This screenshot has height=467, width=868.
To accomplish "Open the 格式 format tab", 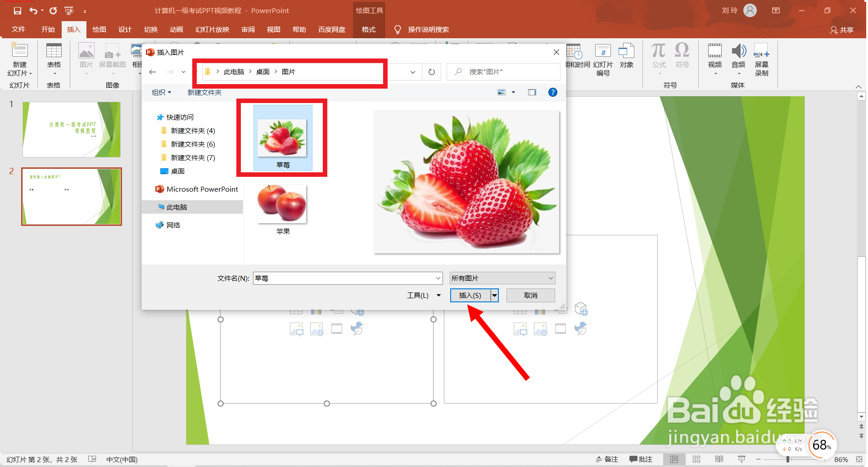I will click(369, 29).
